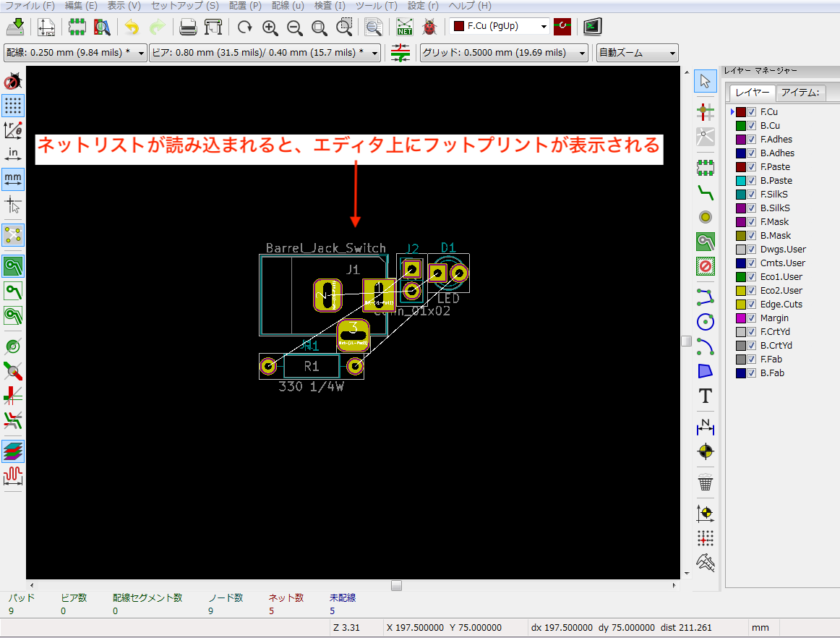Click the Zoom to fit icon
Viewport: 840px width, 638px height.
[x=320, y=27]
